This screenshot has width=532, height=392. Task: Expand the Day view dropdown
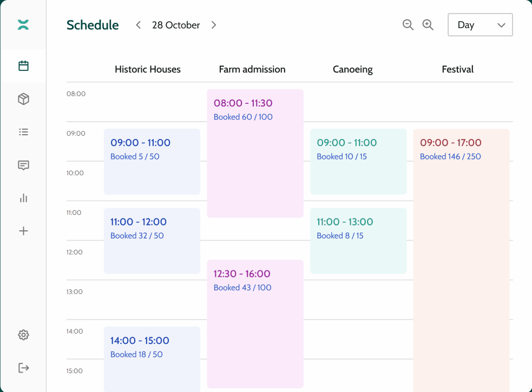tap(480, 25)
